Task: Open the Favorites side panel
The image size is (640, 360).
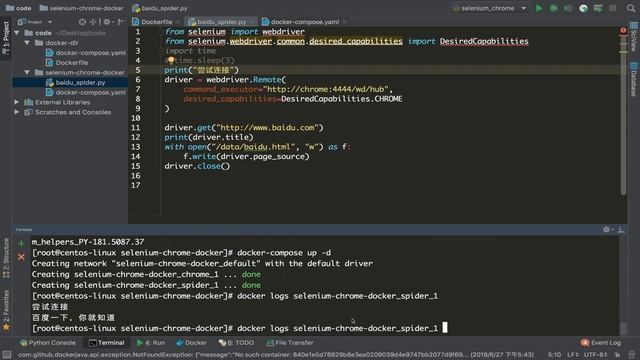Action: point(6,310)
